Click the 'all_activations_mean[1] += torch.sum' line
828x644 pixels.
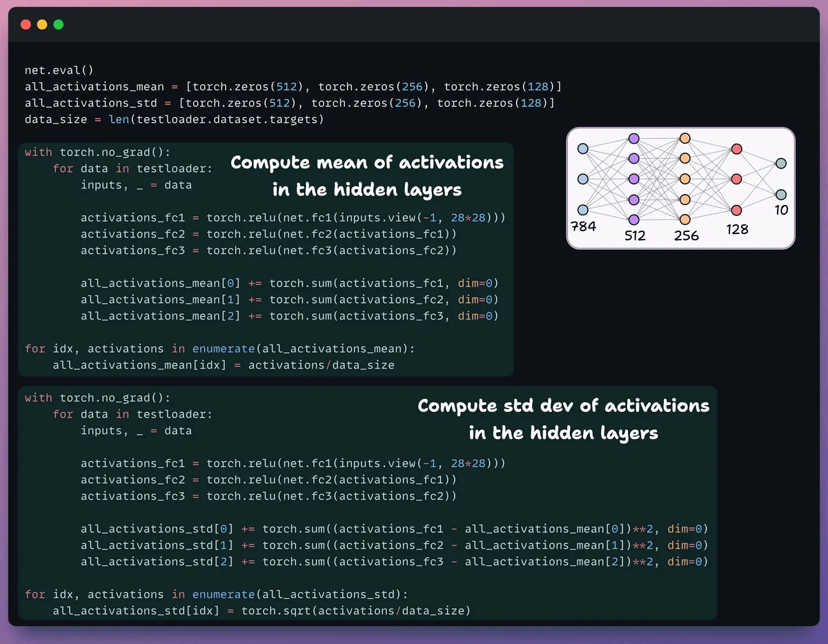click(289, 300)
